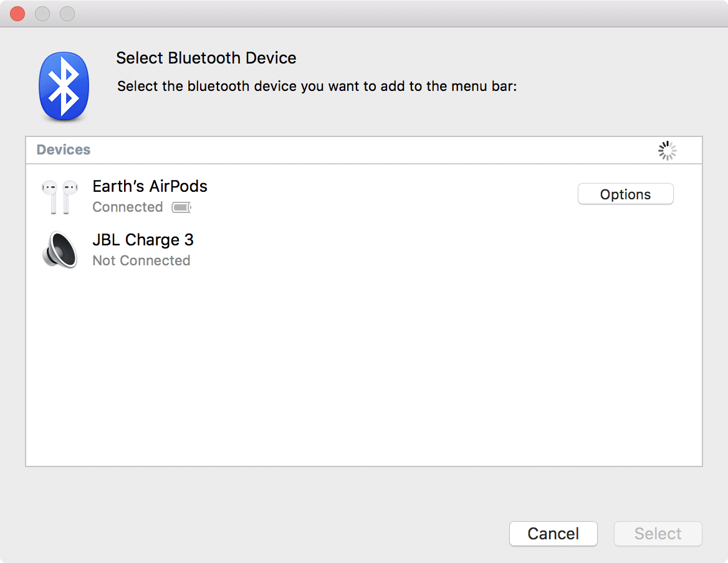Cancel the Bluetooth device selection
The height and width of the screenshot is (563, 728).
point(553,533)
